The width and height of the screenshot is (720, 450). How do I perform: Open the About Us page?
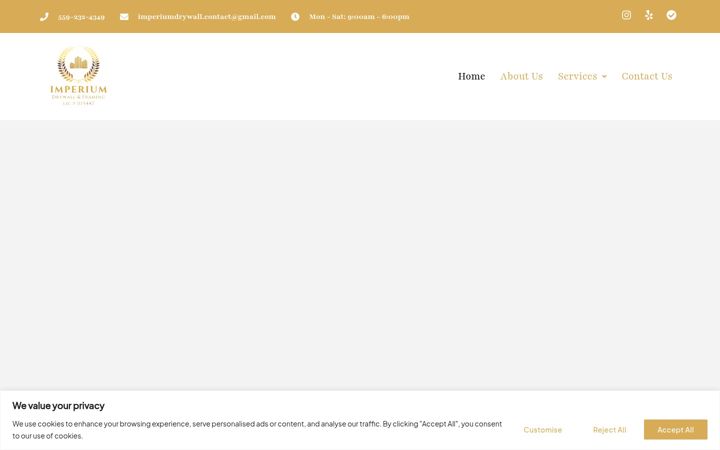click(522, 76)
